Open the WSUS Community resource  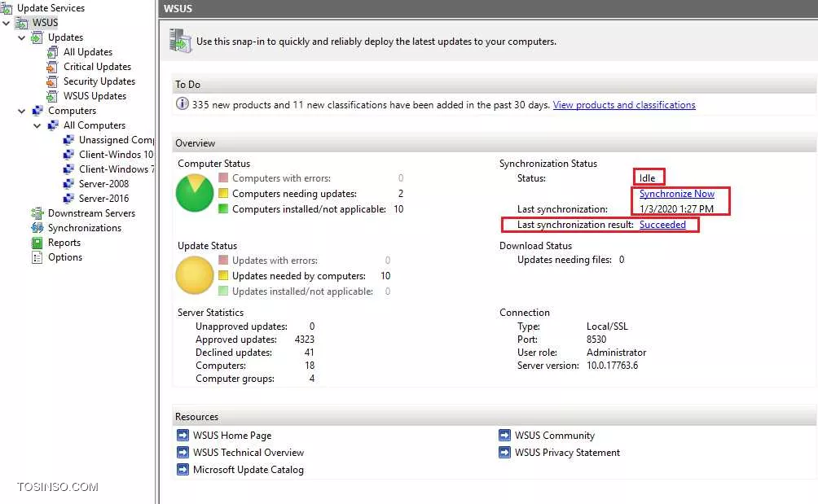pyautogui.click(x=555, y=436)
